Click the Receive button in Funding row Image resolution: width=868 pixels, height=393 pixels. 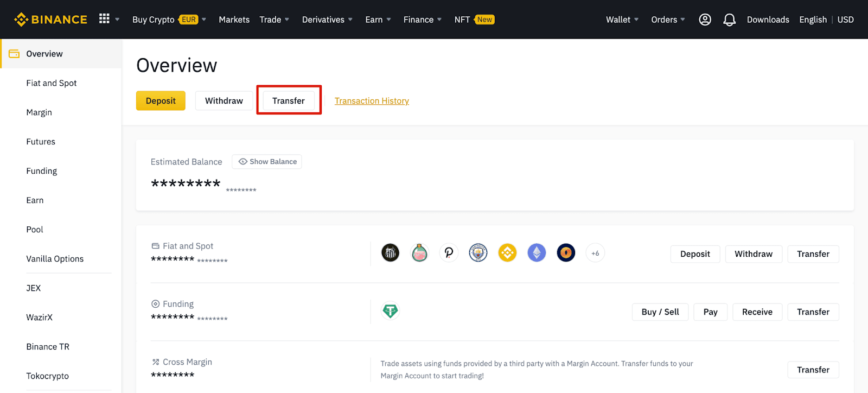(757, 312)
